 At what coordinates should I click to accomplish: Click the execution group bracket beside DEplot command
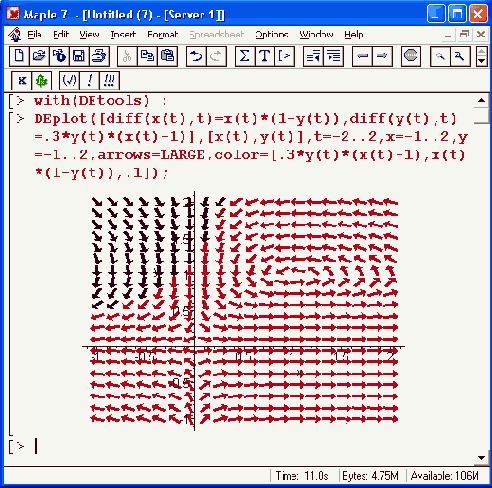11,273
